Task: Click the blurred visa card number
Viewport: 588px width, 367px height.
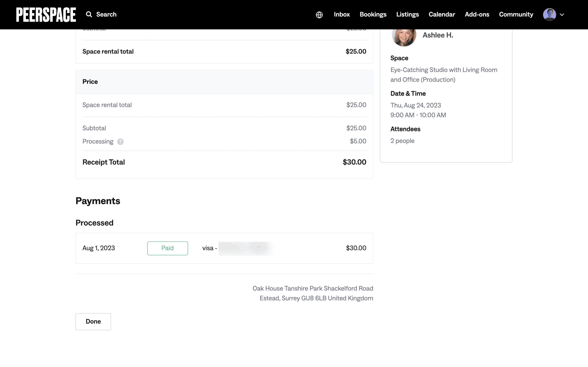Action: click(x=245, y=248)
